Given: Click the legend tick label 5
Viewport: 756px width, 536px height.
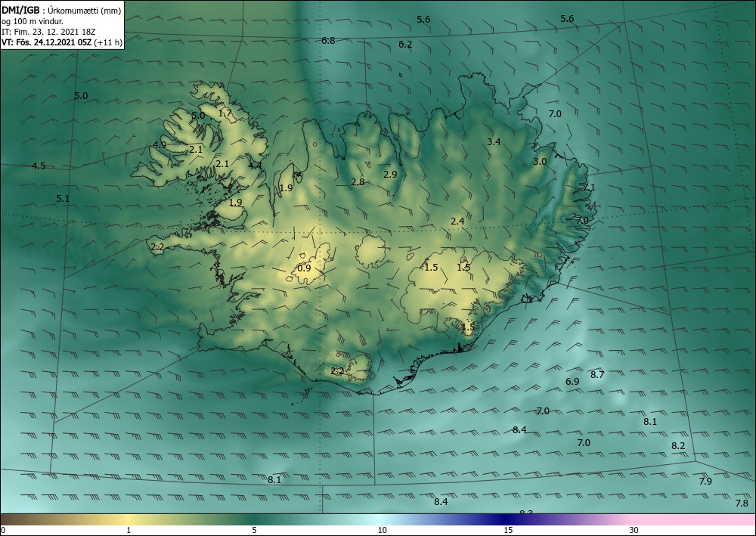Looking at the screenshot, I should coord(254,530).
